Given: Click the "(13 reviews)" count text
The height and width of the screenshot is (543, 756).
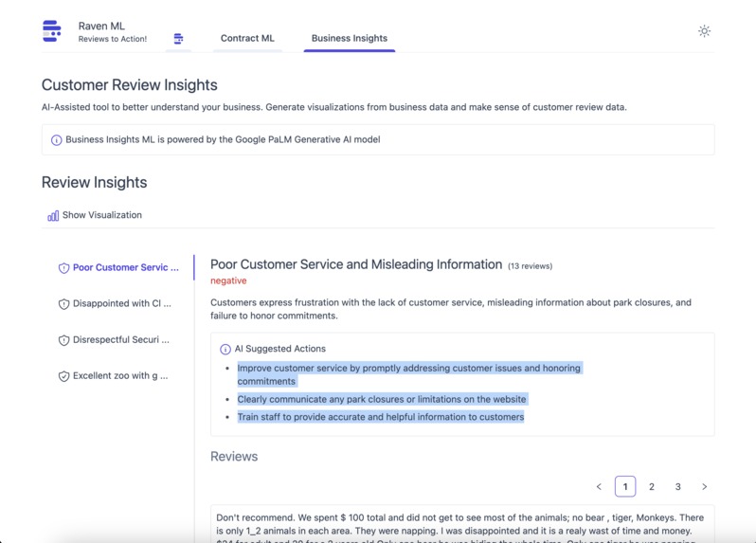Looking at the screenshot, I should tap(530, 266).
